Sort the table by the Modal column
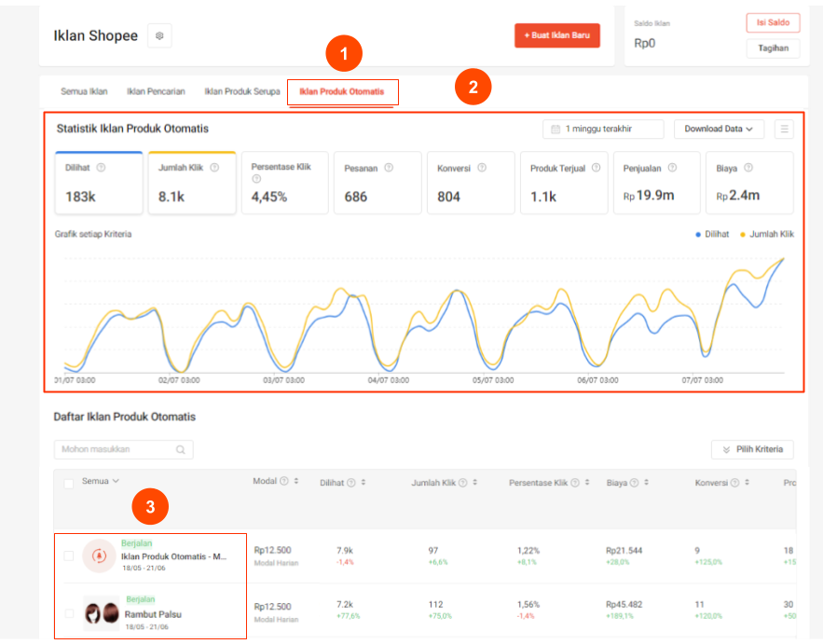Image resolution: width=823 pixels, height=644 pixels. 296,481
